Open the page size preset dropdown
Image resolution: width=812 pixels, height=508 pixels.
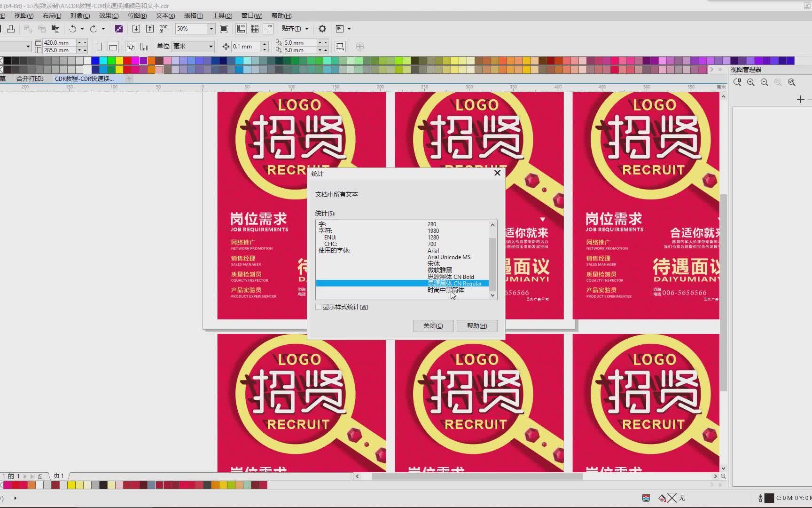pyautogui.click(x=28, y=47)
